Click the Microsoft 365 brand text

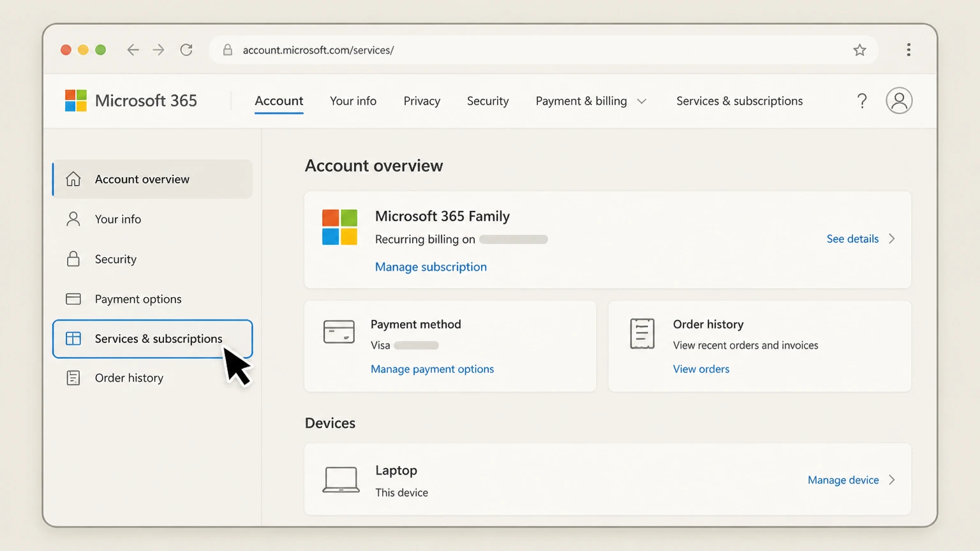click(145, 101)
